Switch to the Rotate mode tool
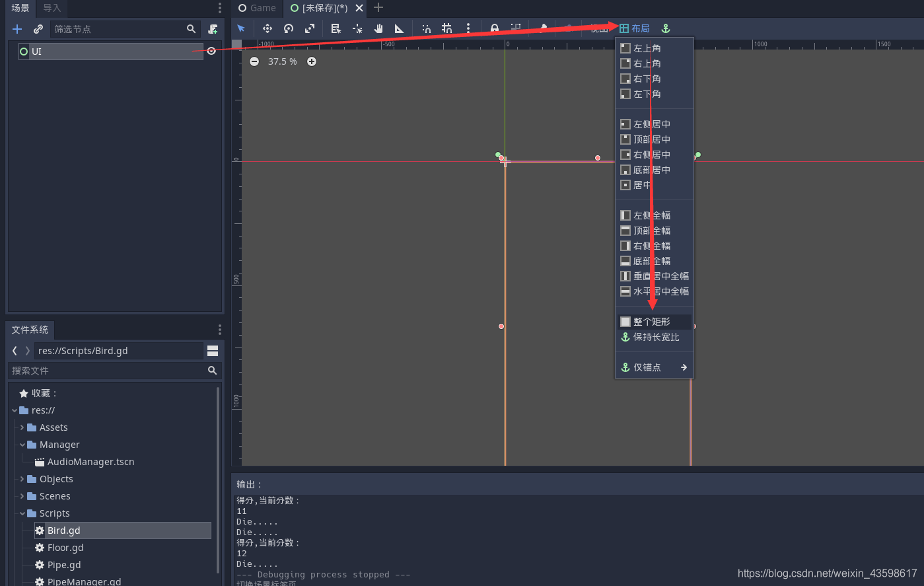The width and height of the screenshot is (924, 586). pos(289,28)
